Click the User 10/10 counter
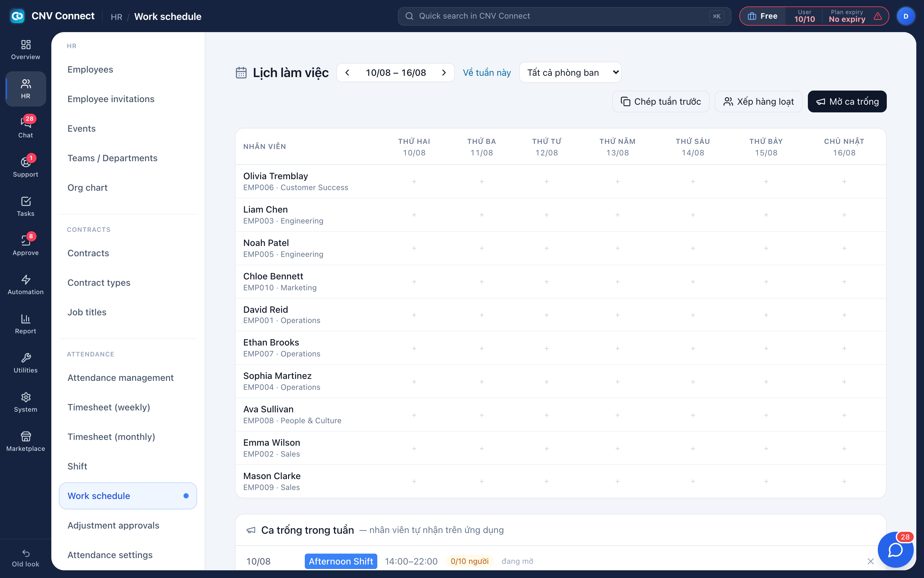The image size is (924, 578). (805, 16)
